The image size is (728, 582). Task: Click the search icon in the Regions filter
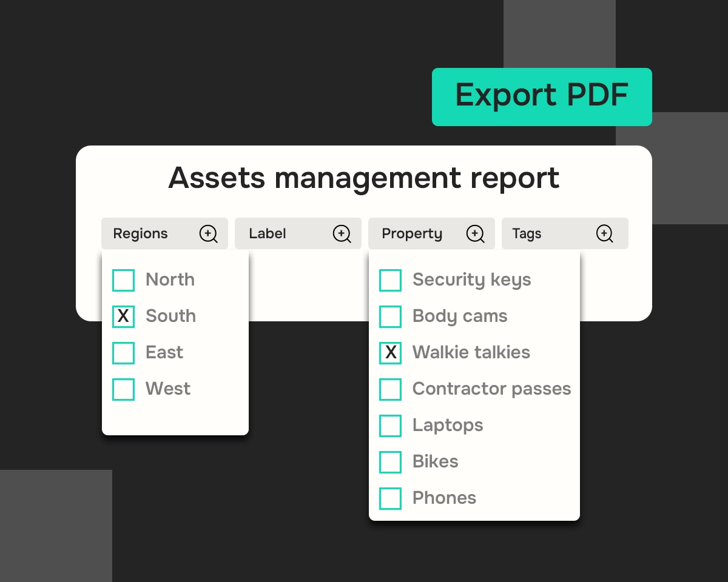coord(208,233)
